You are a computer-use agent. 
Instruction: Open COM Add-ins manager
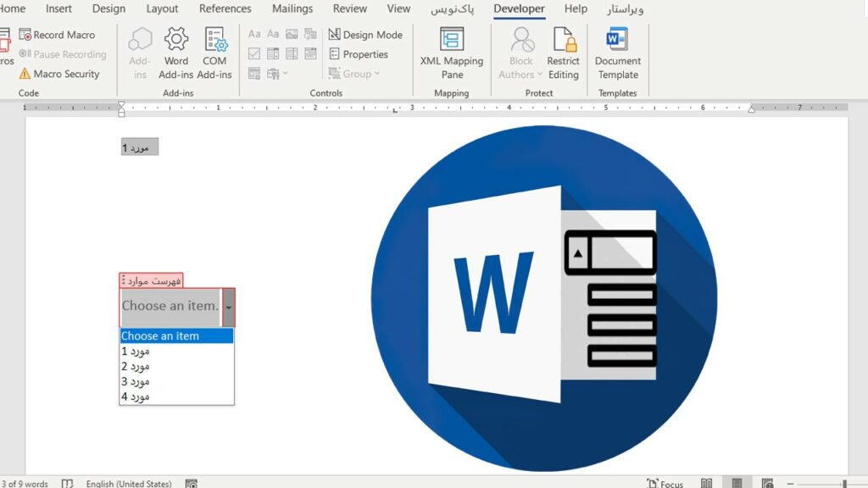(x=214, y=53)
